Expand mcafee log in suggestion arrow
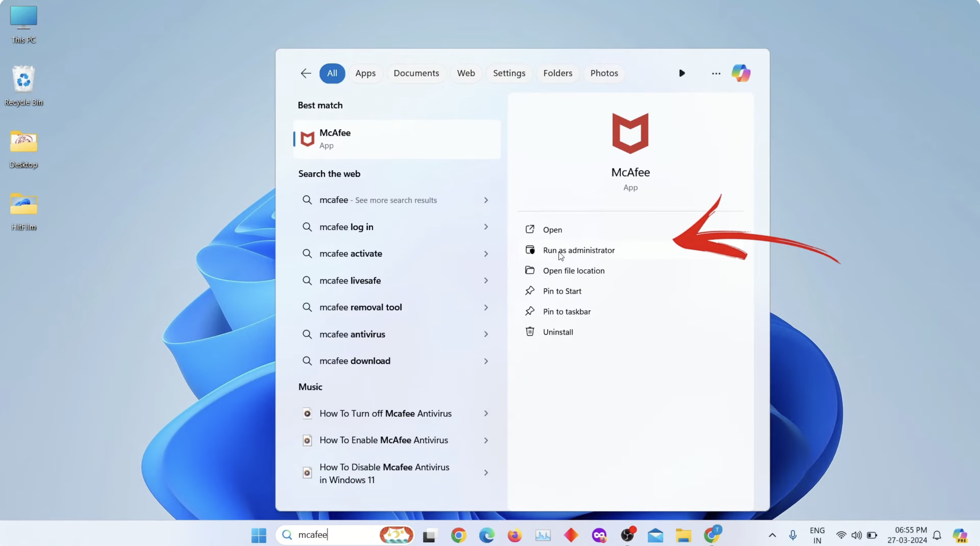The height and width of the screenshot is (546, 980). click(x=485, y=227)
